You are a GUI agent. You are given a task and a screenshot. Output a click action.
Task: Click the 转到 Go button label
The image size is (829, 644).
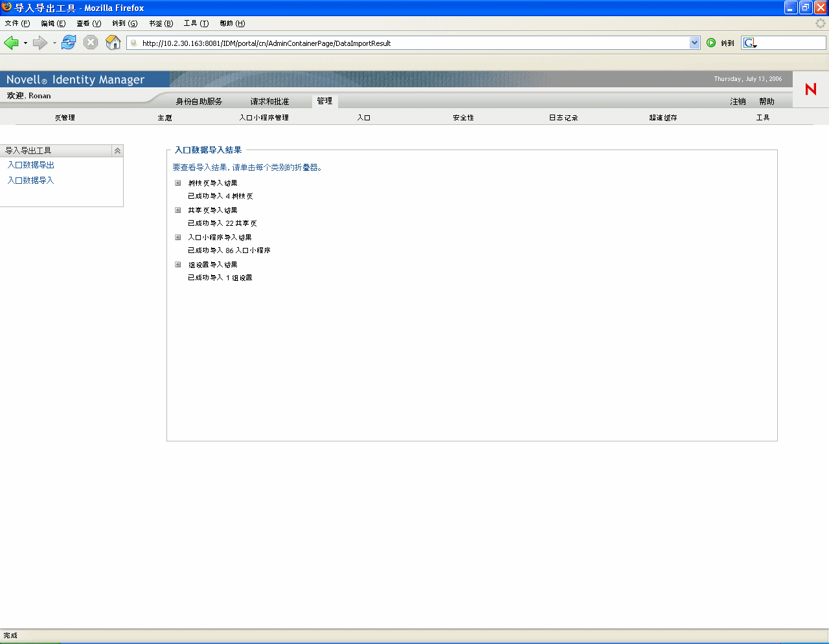click(x=728, y=43)
